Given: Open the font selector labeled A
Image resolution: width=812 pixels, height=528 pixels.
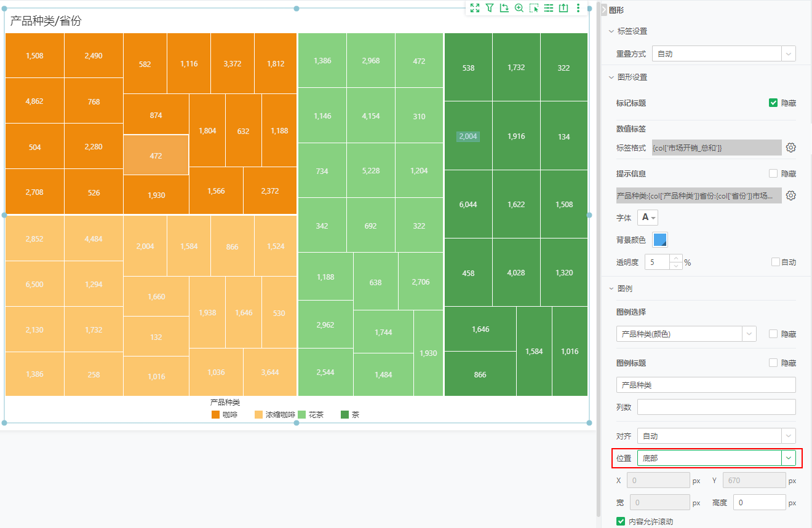Looking at the screenshot, I should click(x=646, y=216).
